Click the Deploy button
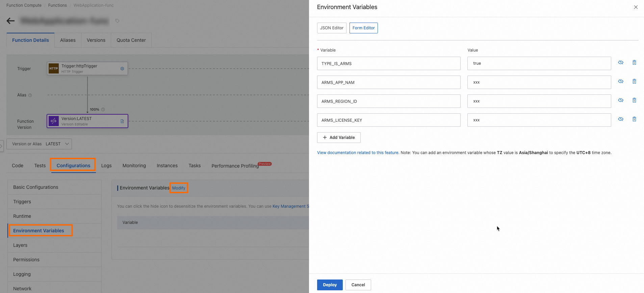 [330, 285]
